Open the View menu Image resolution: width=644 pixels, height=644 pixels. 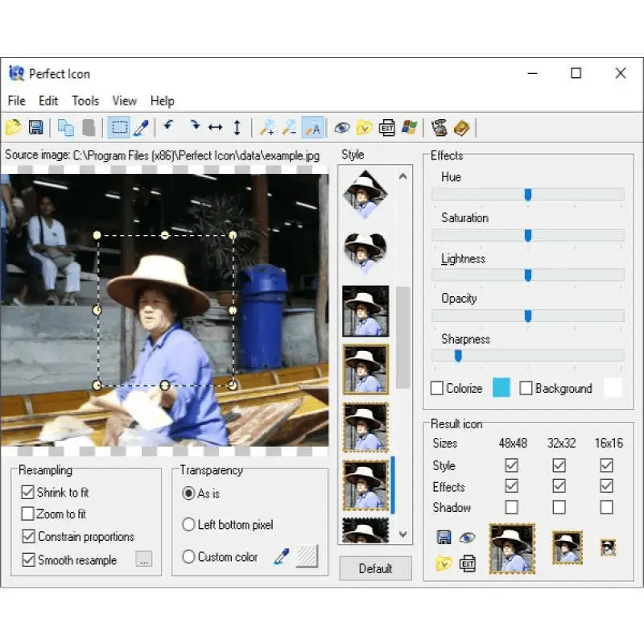pyautogui.click(x=125, y=101)
